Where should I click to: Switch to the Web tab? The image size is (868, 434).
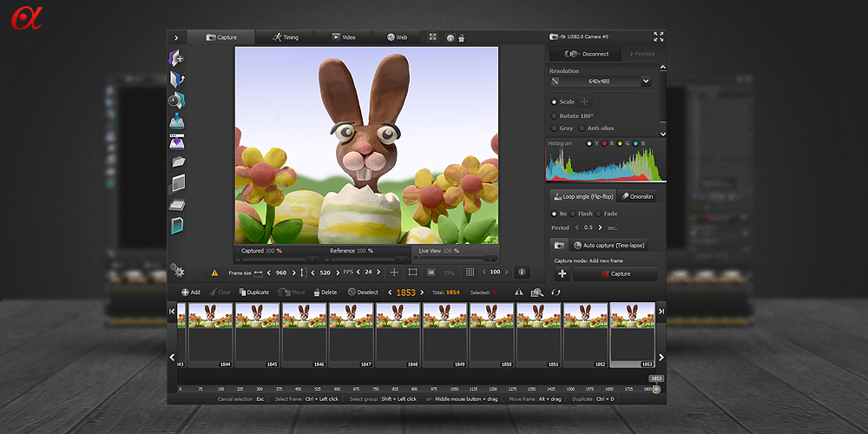click(x=397, y=37)
